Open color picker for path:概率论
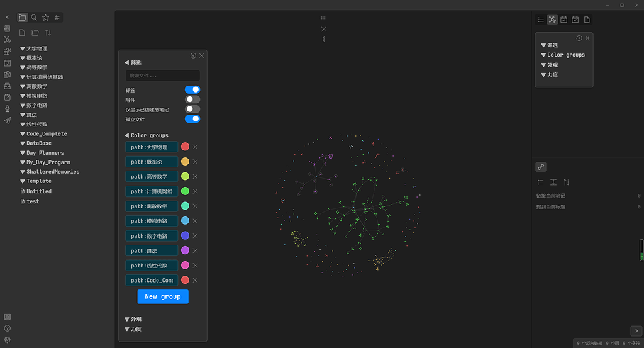 185,162
